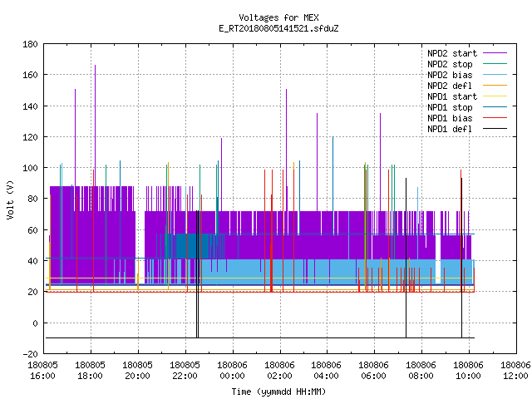Click the E_RT20180805141521.sfduZ file name subtitle

click(278, 28)
